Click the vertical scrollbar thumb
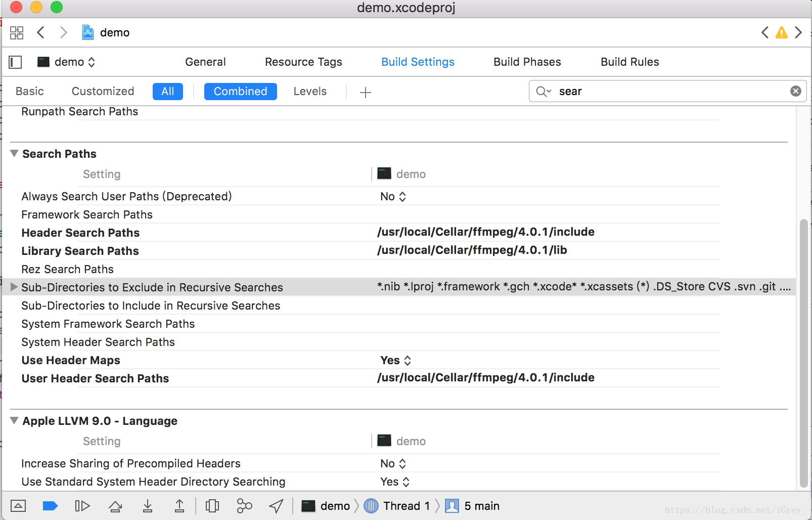This screenshot has height=520, width=812. 803,353
